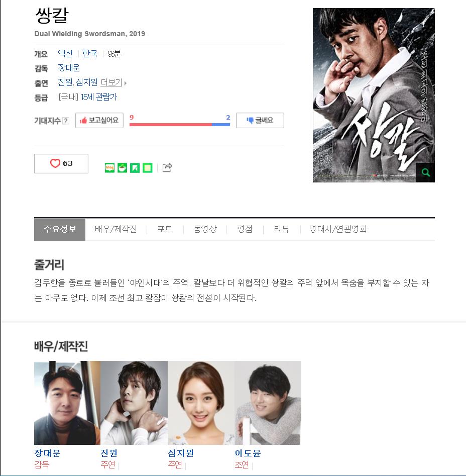Vote 글쎄요 thumbs-down button
Screen dimensions: 466x476
260,120
